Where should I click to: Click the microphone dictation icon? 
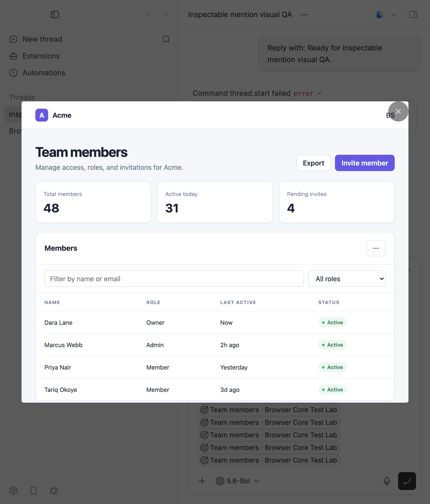[387, 481]
